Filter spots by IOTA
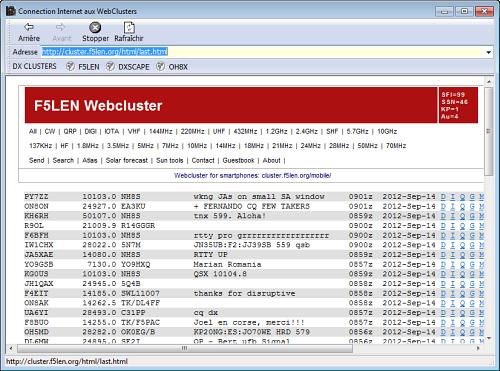The width and height of the screenshot is (500, 371). 112,131
